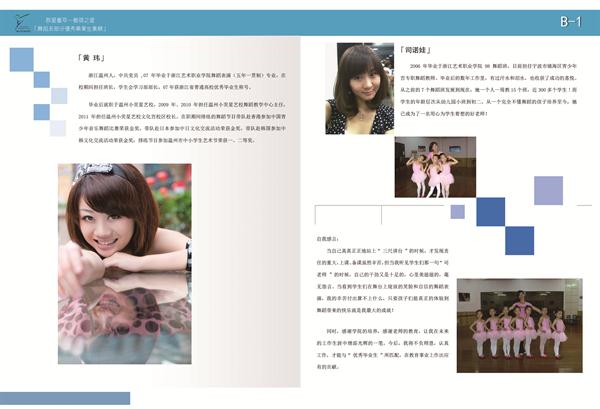This screenshot has height=409, width=600.
Task: Select the 「闫诺娃」 name heading
Action: point(416,49)
